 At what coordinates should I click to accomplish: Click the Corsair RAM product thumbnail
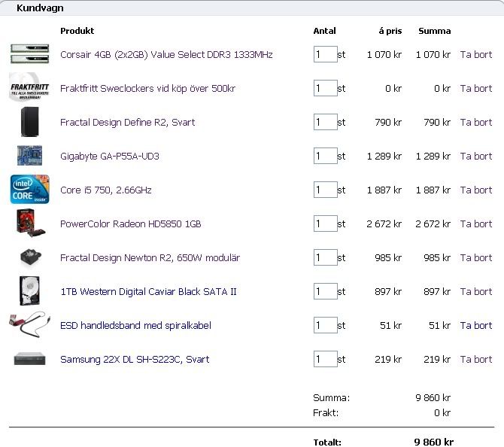click(x=29, y=54)
